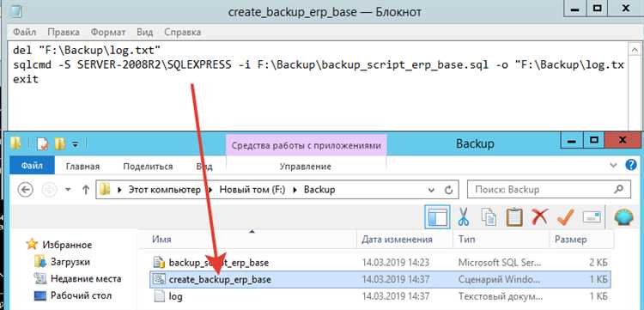Image resolution: width=644 pixels, height=310 pixels.
Task: Click the Copy documents icon
Action: 489,216
